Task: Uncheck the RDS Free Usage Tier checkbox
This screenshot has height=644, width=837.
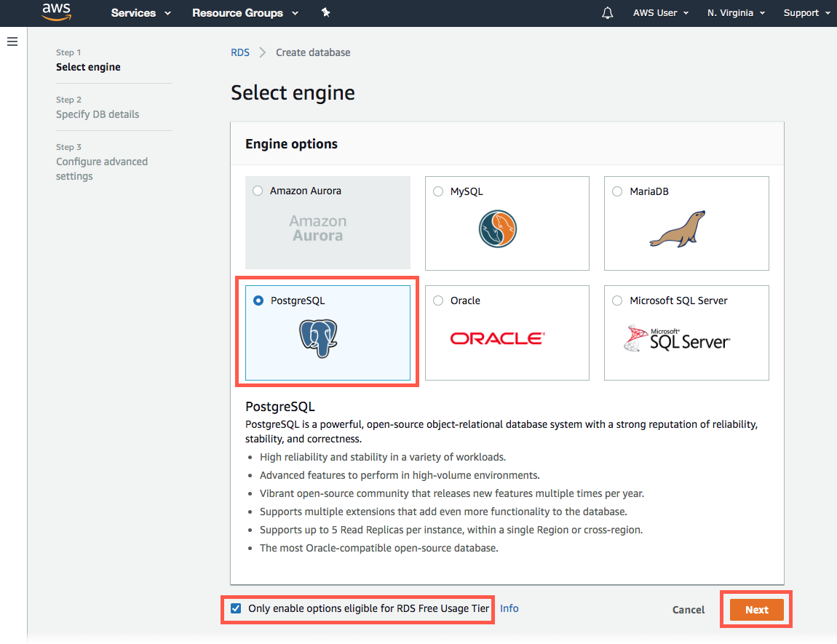Action: tap(236, 608)
